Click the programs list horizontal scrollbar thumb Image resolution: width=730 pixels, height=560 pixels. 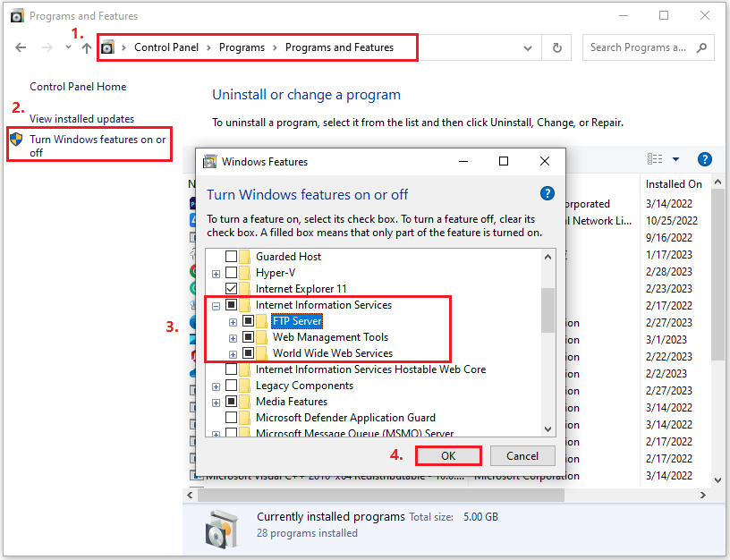pos(381,495)
